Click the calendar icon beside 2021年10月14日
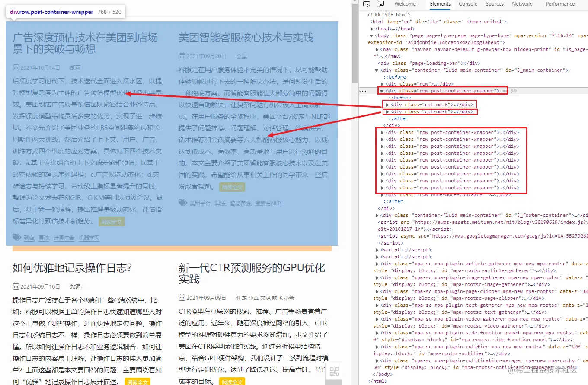 click(x=16, y=67)
